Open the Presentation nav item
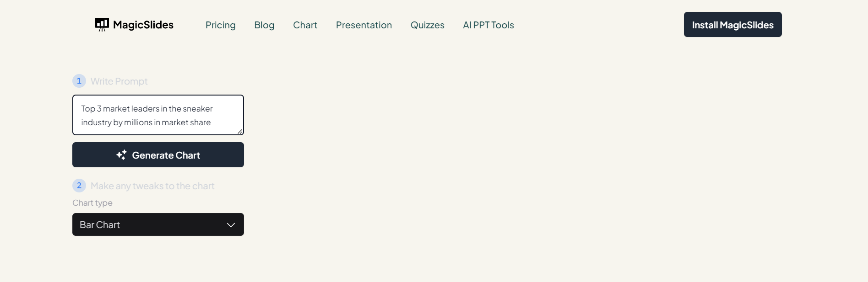This screenshot has width=868, height=282. pos(363,25)
